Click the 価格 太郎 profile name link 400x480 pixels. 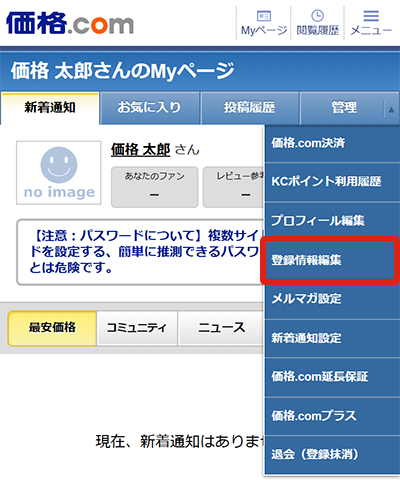click(x=140, y=150)
